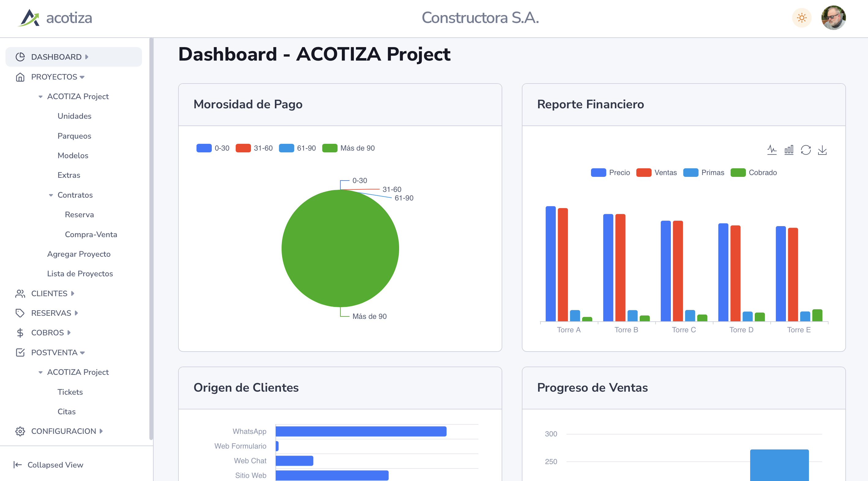Open the Tickets menu item
868x481 pixels.
pyautogui.click(x=70, y=392)
